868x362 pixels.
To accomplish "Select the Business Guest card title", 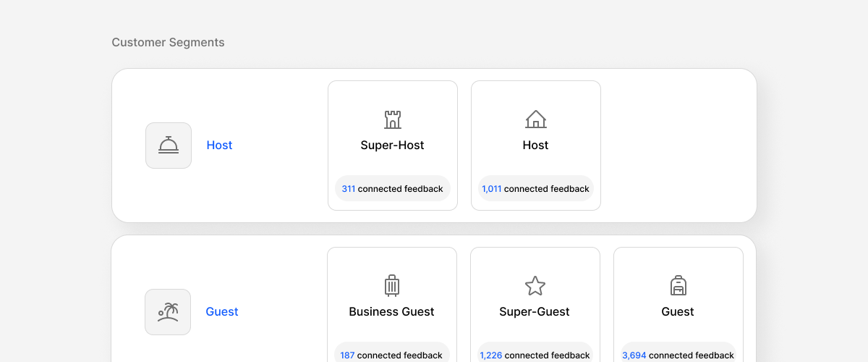I will point(391,312).
